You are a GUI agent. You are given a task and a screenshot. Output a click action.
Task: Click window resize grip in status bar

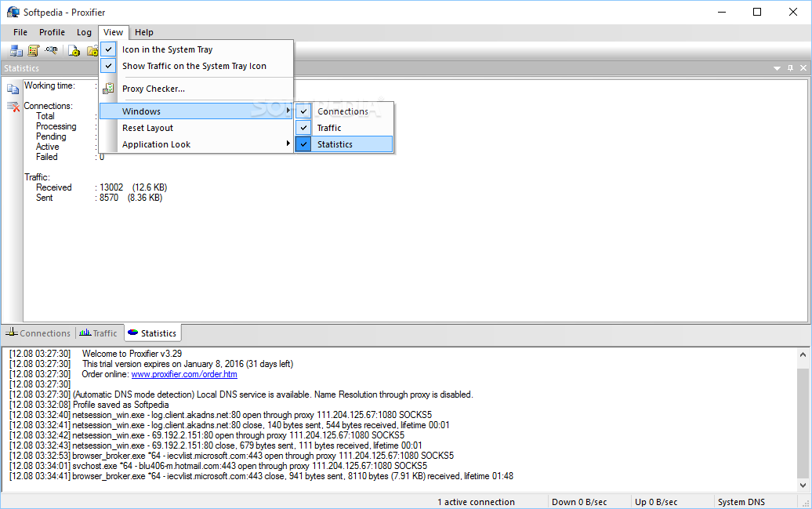coord(805,503)
